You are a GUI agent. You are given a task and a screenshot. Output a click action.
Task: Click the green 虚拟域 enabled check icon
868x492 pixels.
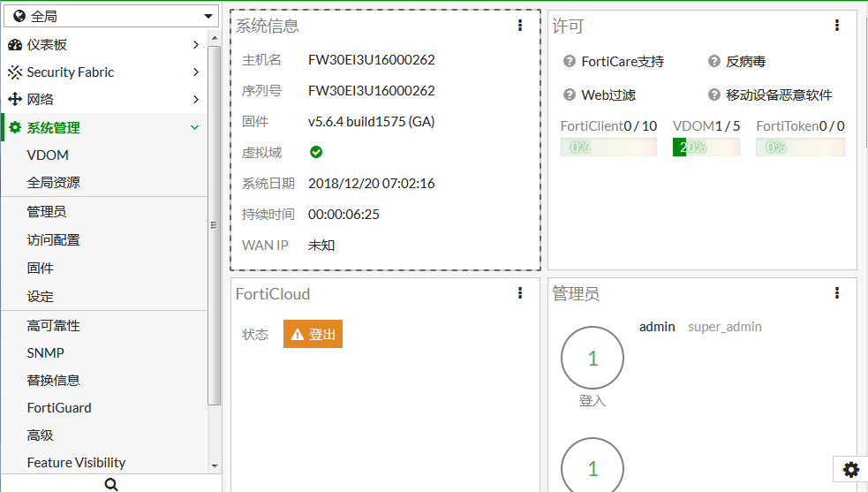point(316,152)
